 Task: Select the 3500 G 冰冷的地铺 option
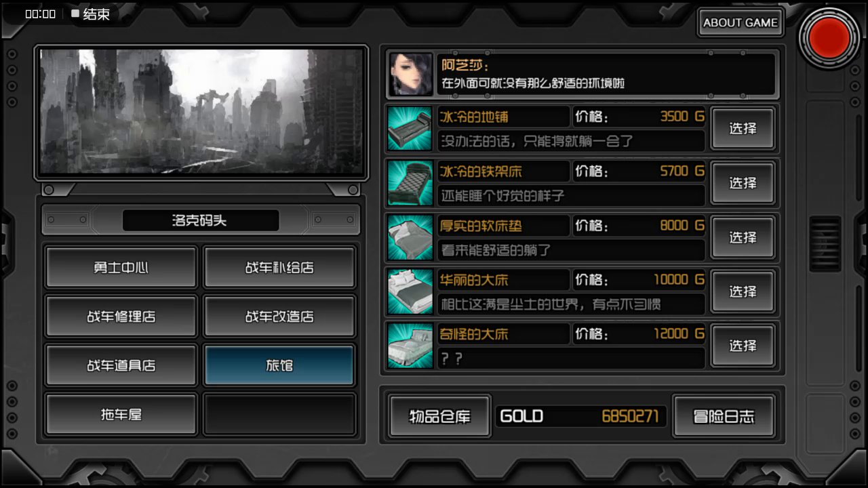coord(743,128)
